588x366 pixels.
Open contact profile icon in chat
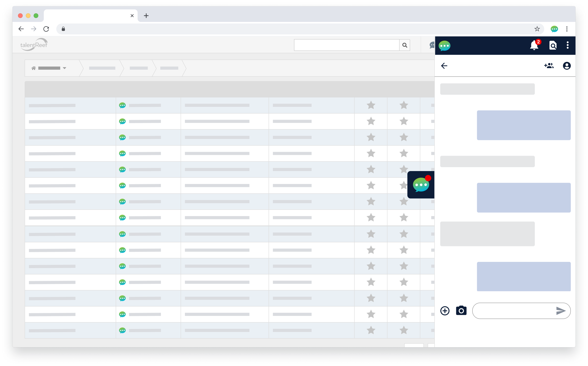pyautogui.click(x=567, y=66)
